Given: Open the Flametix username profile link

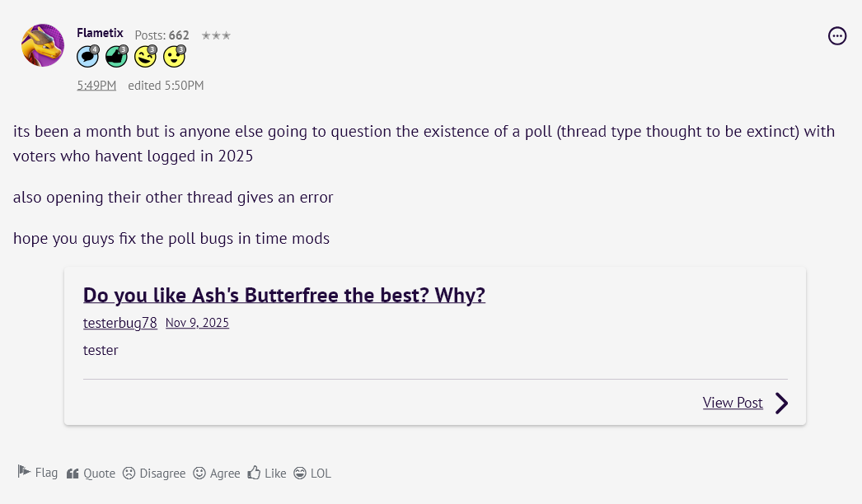Looking at the screenshot, I should click(x=100, y=33).
